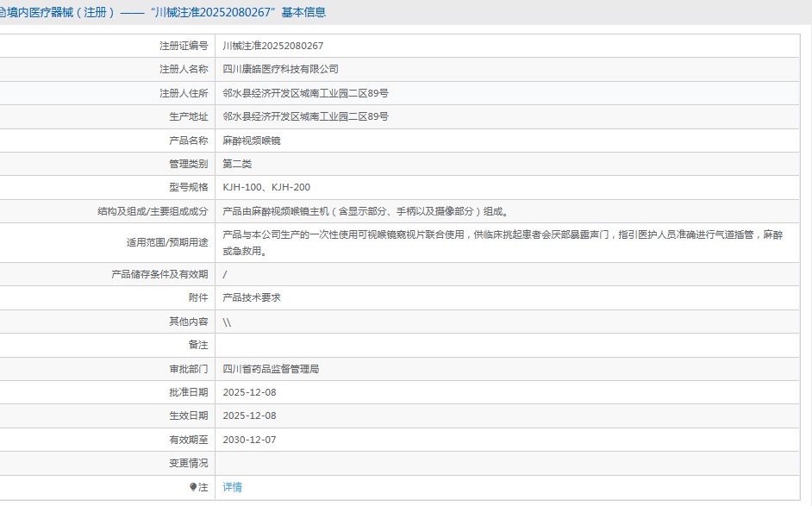Image resolution: width=812 pixels, height=506 pixels.
Task: Click the model spec KJH-100、KJH-200 cell
Action: point(266,187)
